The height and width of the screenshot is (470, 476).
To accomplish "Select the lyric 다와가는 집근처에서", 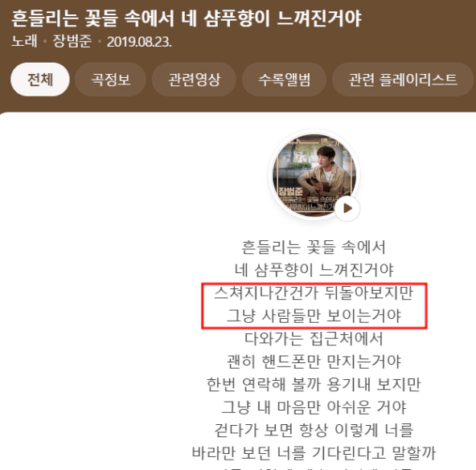I will [314, 338].
